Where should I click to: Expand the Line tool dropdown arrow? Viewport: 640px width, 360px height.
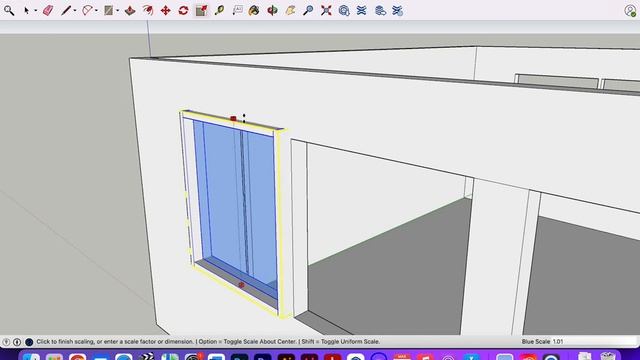(75, 11)
